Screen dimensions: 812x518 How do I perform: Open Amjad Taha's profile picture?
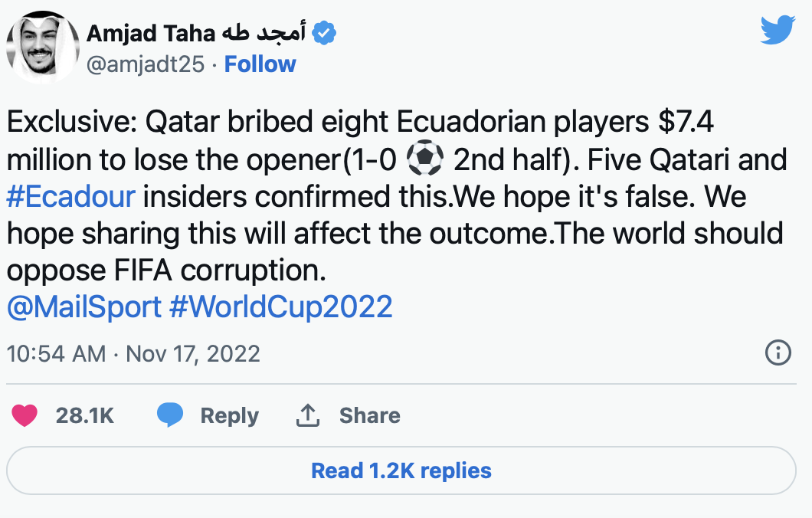click(43, 48)
